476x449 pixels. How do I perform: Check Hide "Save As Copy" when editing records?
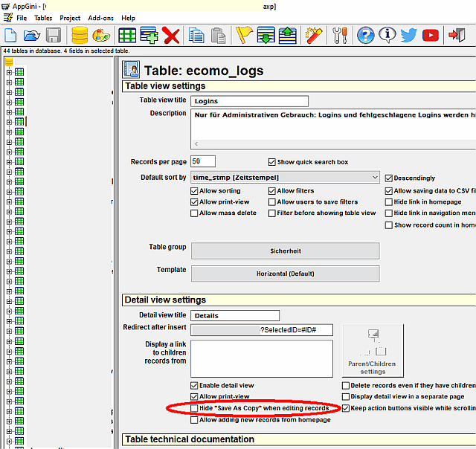194,408
